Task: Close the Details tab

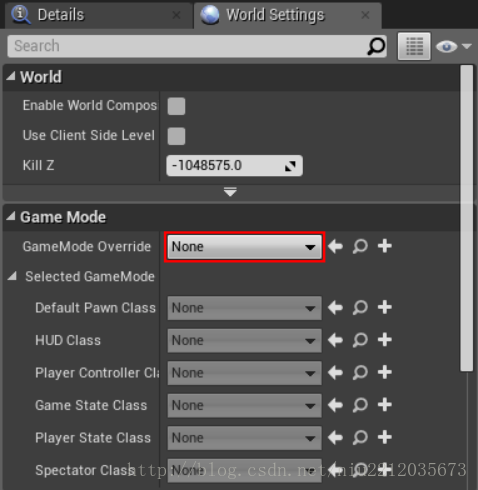Action: (176, 15)
